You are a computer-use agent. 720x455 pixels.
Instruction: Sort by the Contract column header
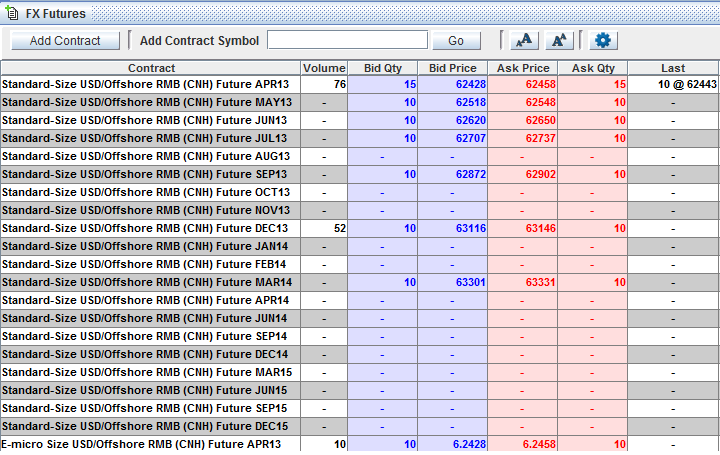(151, 68)
